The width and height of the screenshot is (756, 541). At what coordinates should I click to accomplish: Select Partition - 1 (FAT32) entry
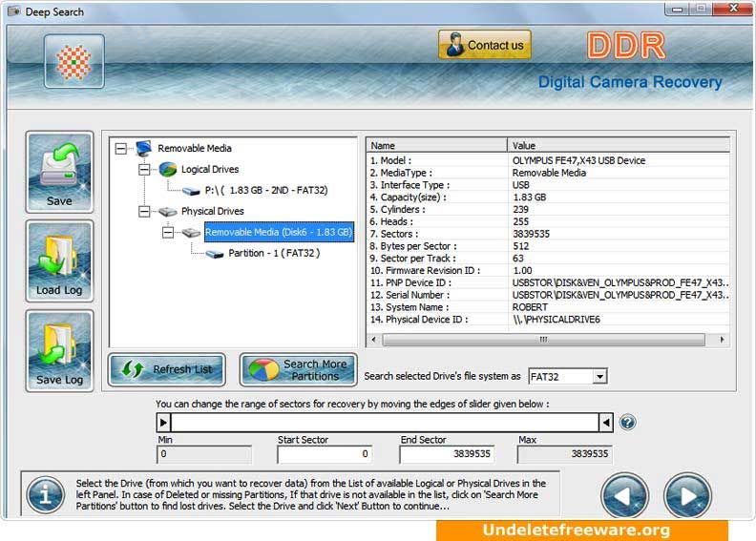point(273,254)
